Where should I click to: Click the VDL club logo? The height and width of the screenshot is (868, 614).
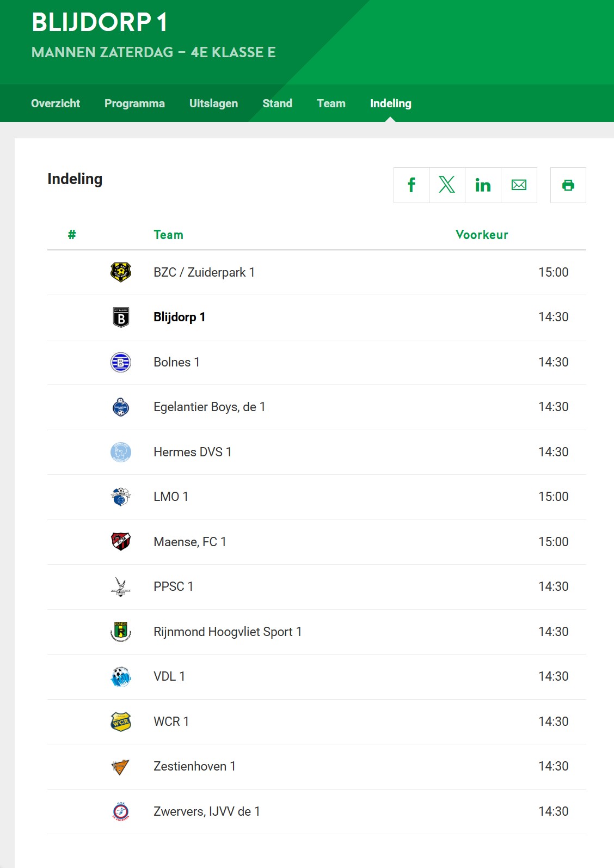point(121,677)
